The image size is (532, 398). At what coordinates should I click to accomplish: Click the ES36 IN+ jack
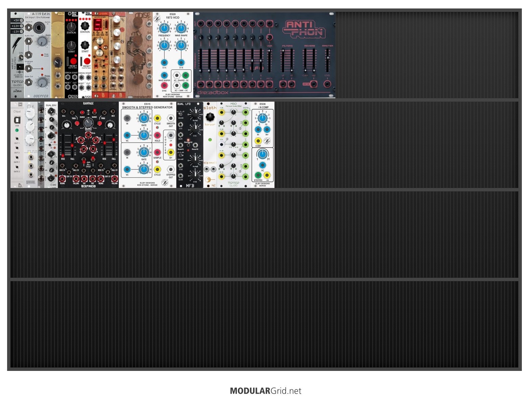pyautogui.click(x=267, y=130)
